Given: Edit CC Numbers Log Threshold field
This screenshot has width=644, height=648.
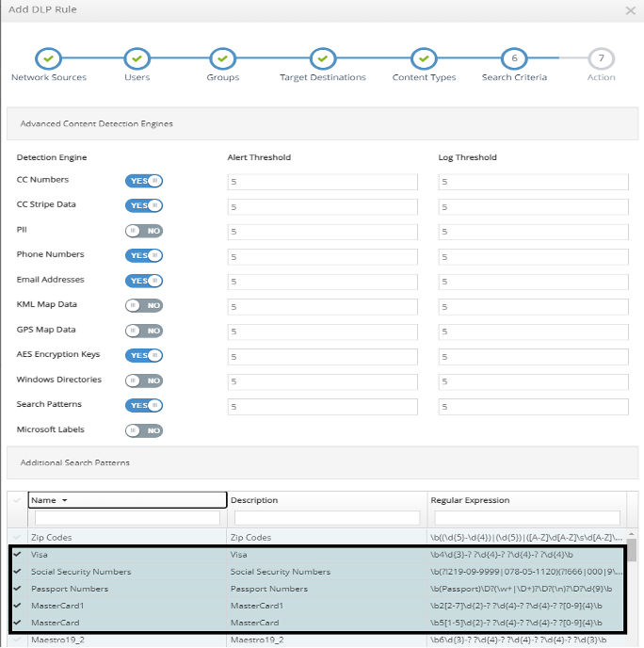Looking at the screenshot, I should 533,182.
